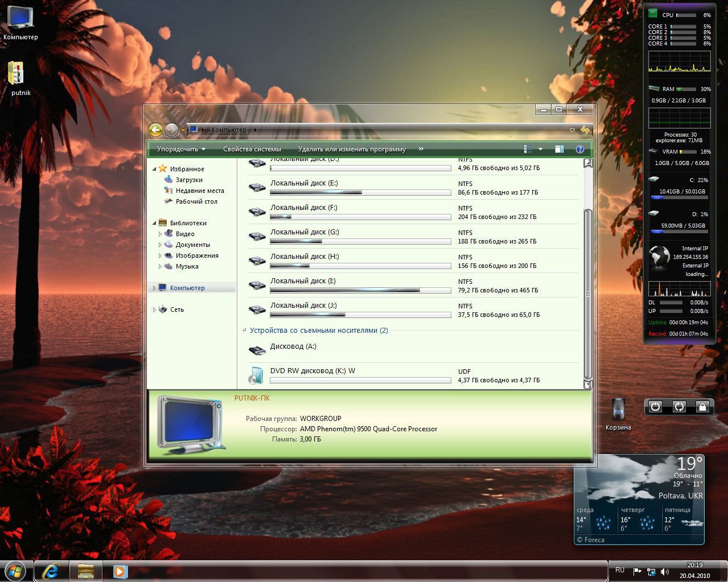Click the gadget lock button
Image resolution: width=728 pixels, height=582 pixels.
coord(702,407)
